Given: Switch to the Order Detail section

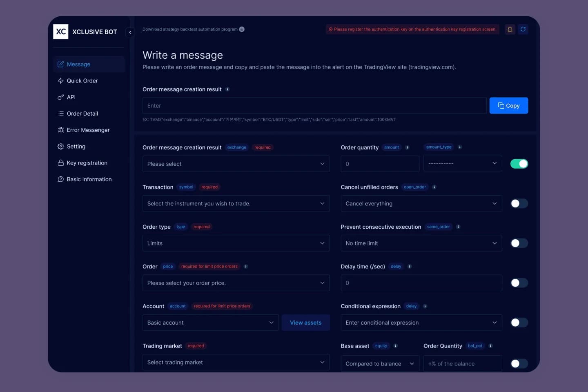Looking at the screenshot, I should point(82,114).
